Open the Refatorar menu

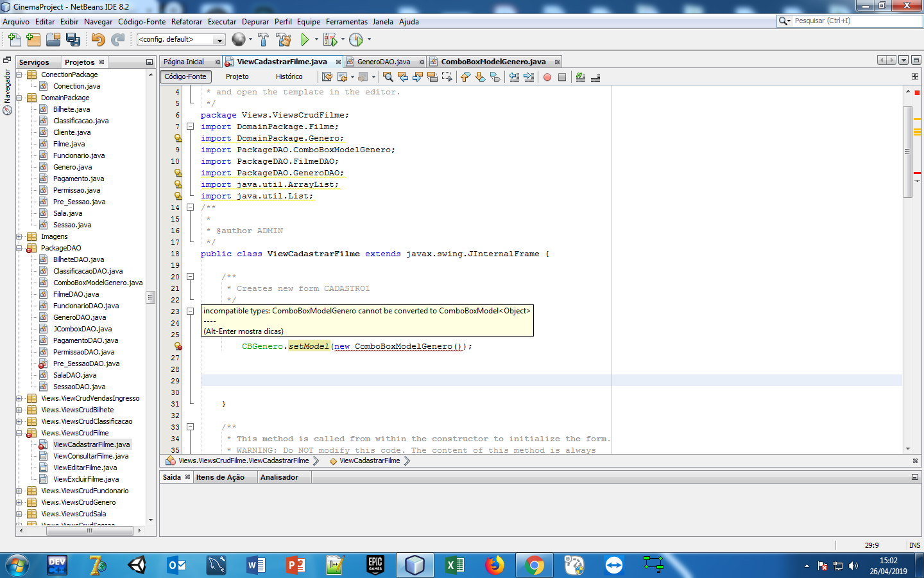click(187, 21)
